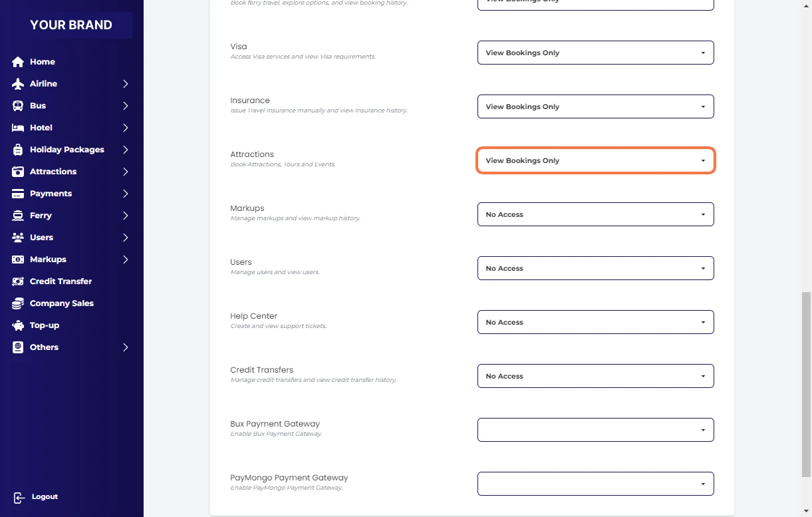Click the Holiday Packages luggage icon
This screenshot has width=812, height=517.
click(x=18, y=150)
